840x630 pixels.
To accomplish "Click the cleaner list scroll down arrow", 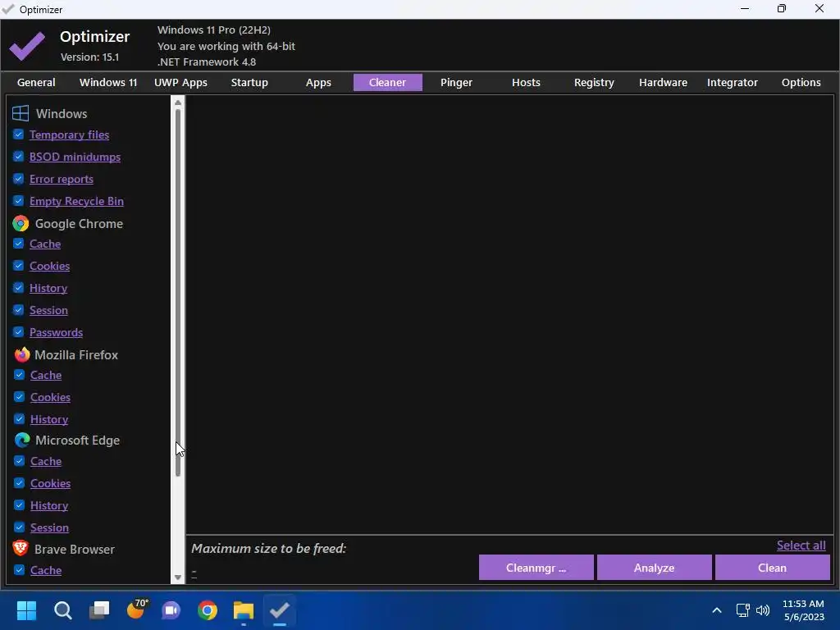I will [x=178, y=577].
